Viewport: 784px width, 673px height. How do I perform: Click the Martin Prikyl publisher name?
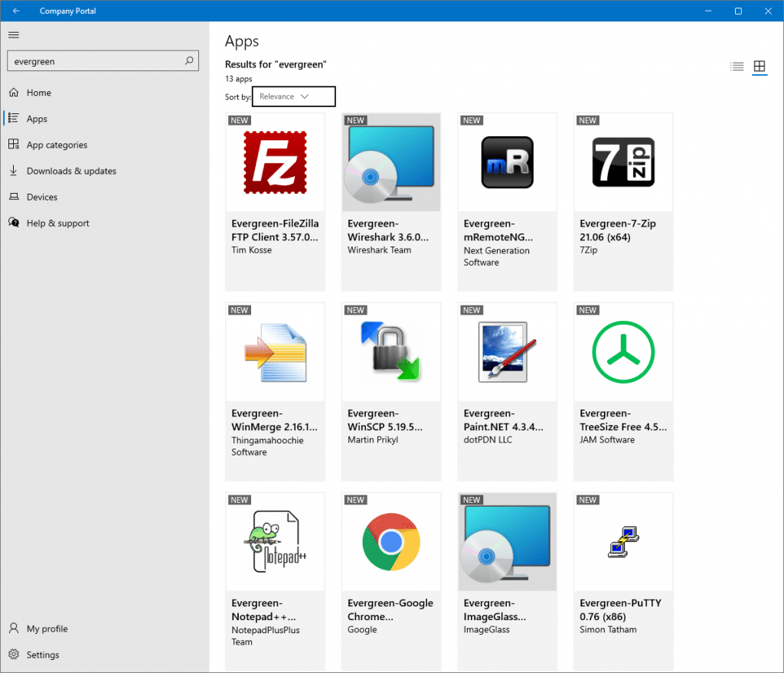tap(373, 440)
